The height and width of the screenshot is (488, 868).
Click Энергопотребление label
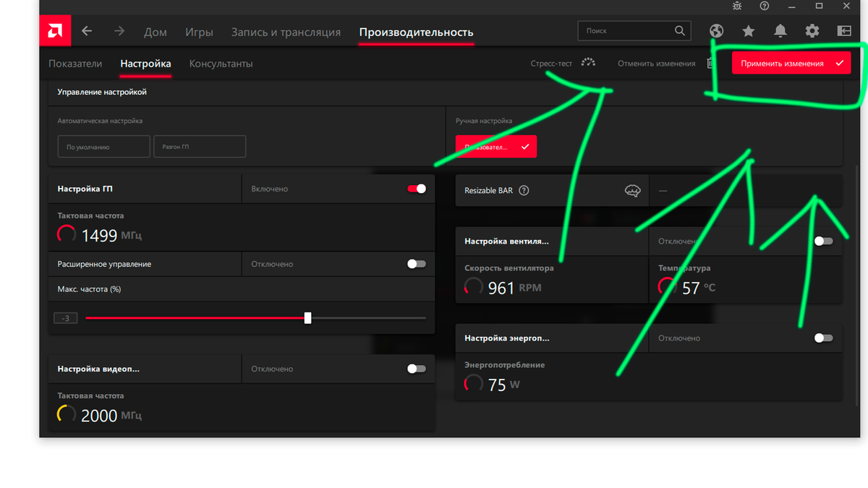coord(505,365)
